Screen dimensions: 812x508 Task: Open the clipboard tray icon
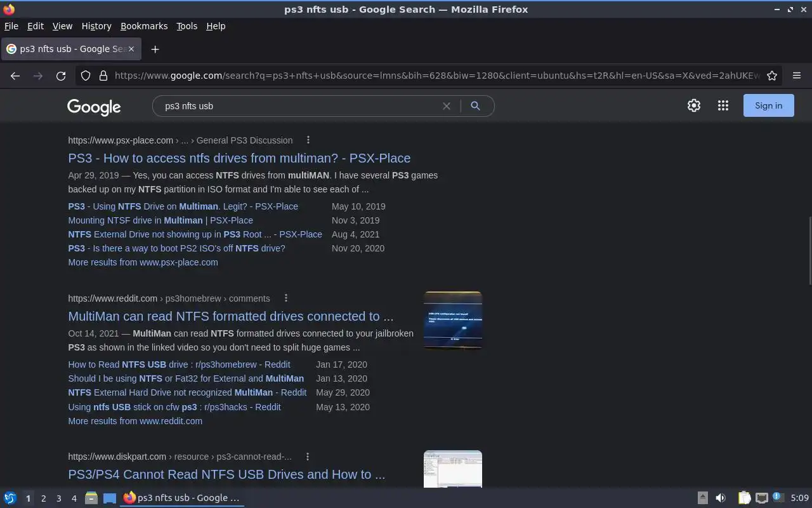coord(744,498)
